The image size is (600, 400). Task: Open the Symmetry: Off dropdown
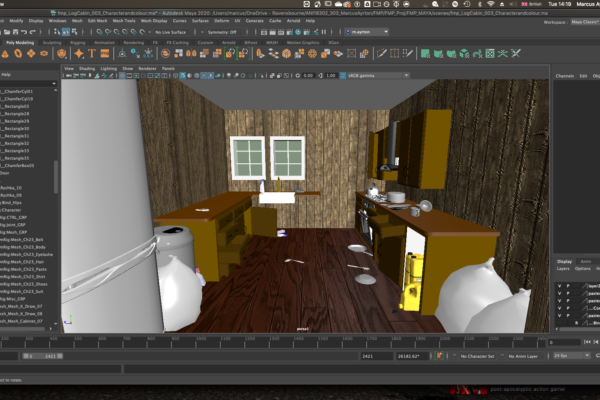(x=223, y=32)
